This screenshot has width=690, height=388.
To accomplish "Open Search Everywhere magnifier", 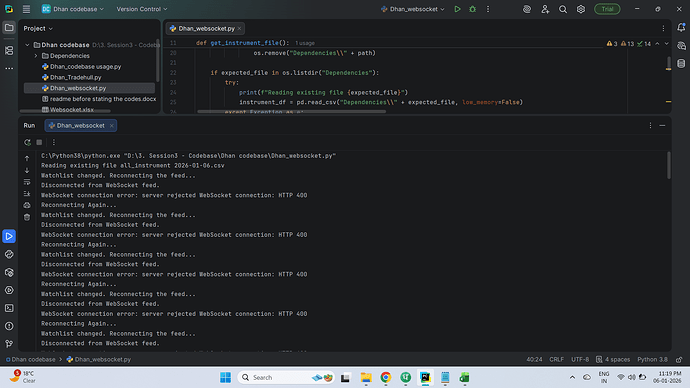I will coord(563,9).
